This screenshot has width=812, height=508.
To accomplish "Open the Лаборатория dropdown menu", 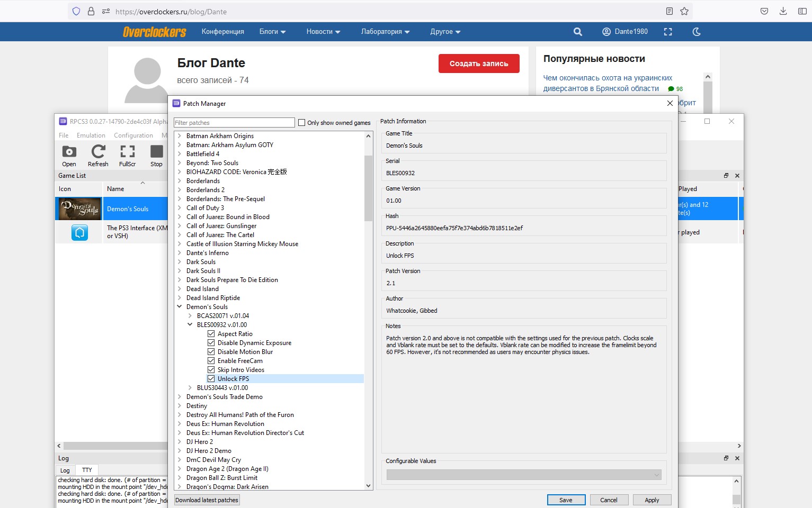I will (385, 32).
